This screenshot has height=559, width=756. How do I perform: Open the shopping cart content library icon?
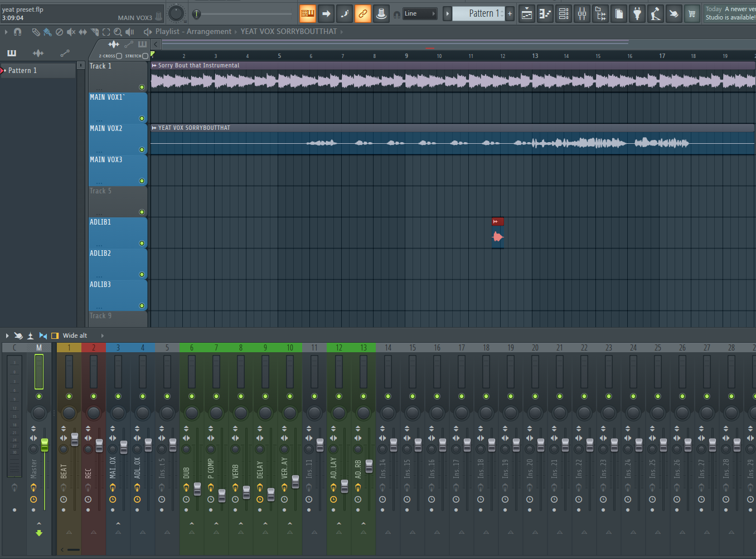(692, 14)
